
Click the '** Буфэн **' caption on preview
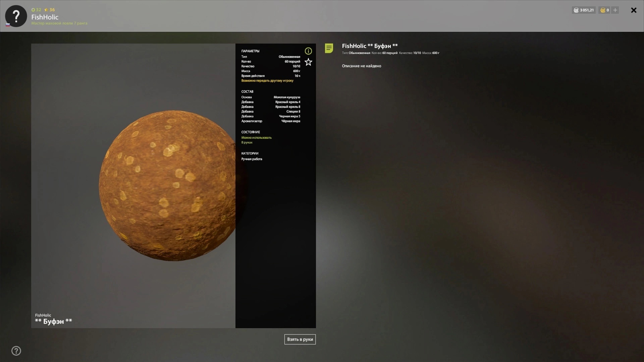click(54, 321)
